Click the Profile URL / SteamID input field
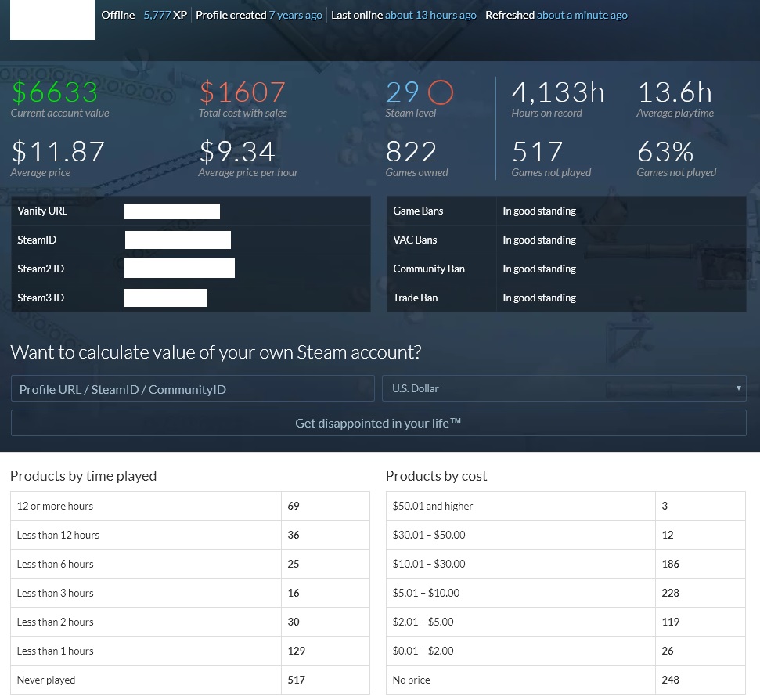 [193, 389]
